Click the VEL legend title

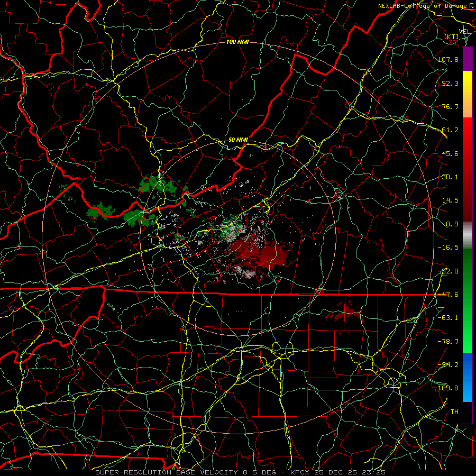(x=464, y=32)
